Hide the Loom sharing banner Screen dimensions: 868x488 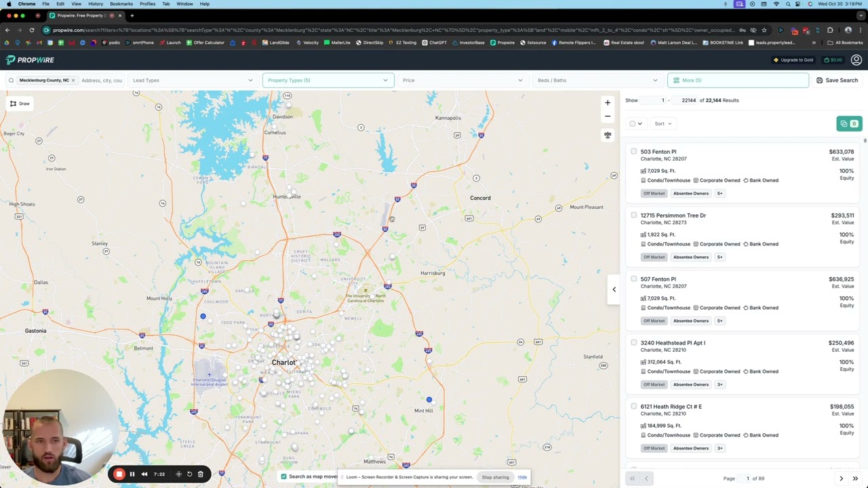tap(522, 477)
